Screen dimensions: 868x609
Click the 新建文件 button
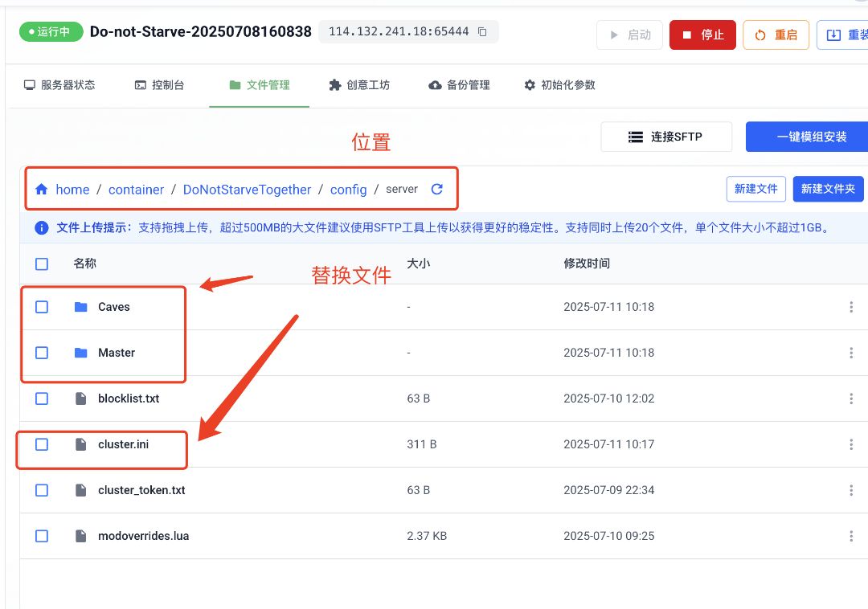[755, 189]
